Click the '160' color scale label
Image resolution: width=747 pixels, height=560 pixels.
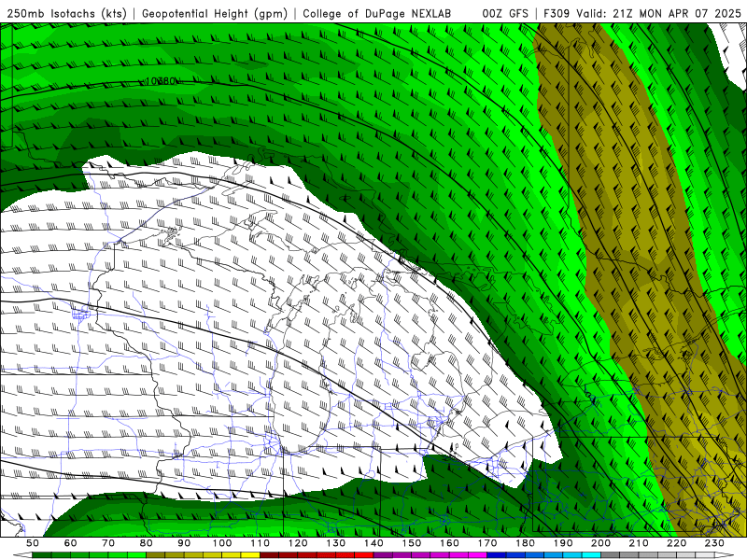coord(449,543)
